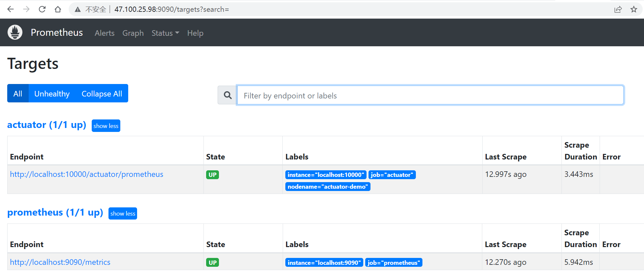Select the All filter button
The width and height of the screenshot is (644, 274).
pyautogui.click(x=18, y=94)
